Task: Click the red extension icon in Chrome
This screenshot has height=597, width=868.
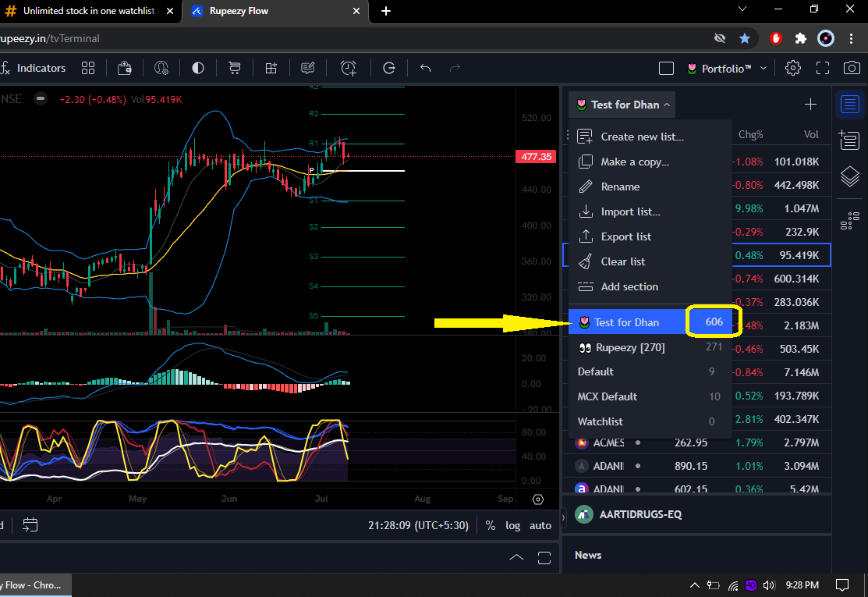Action: pyautogui.click(x=775, y=38)
